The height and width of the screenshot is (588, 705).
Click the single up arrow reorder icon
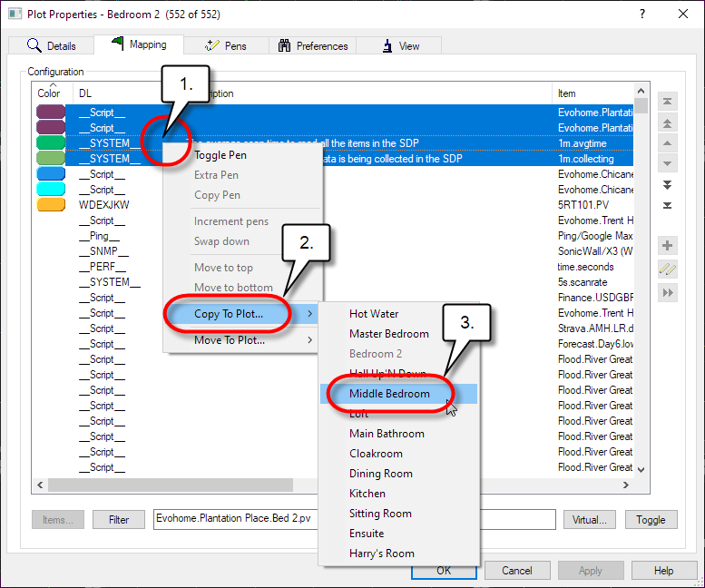point(668,143)
